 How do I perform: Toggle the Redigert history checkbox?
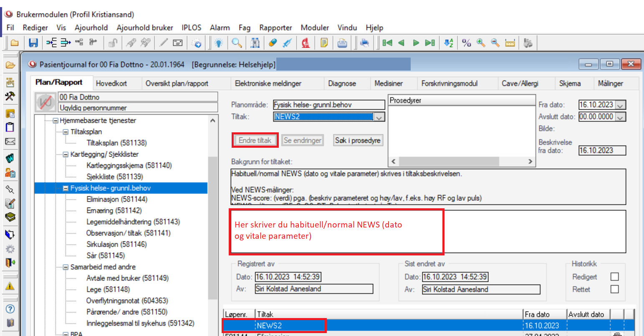(614, 277)
